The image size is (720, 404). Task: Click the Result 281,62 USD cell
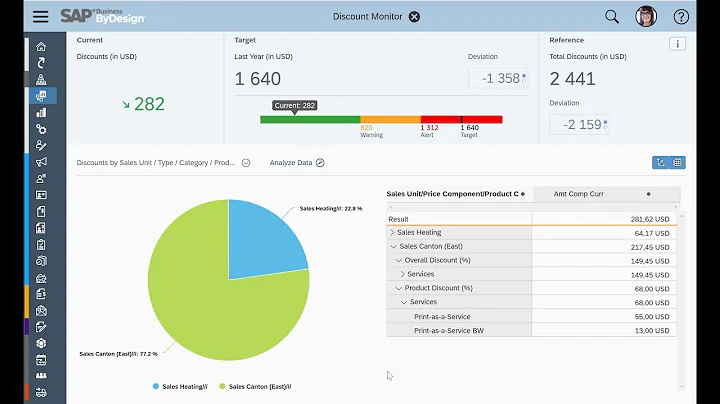point(604,219)
